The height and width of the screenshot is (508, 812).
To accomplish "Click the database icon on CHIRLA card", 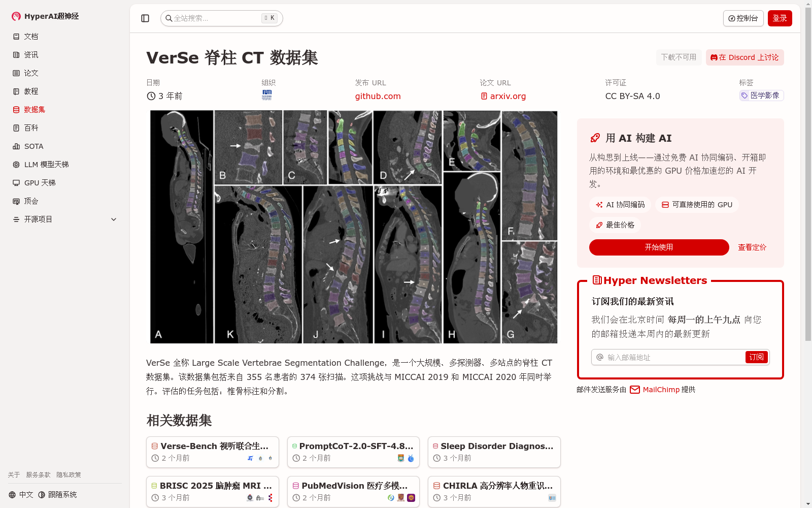I will pos(436,486).
